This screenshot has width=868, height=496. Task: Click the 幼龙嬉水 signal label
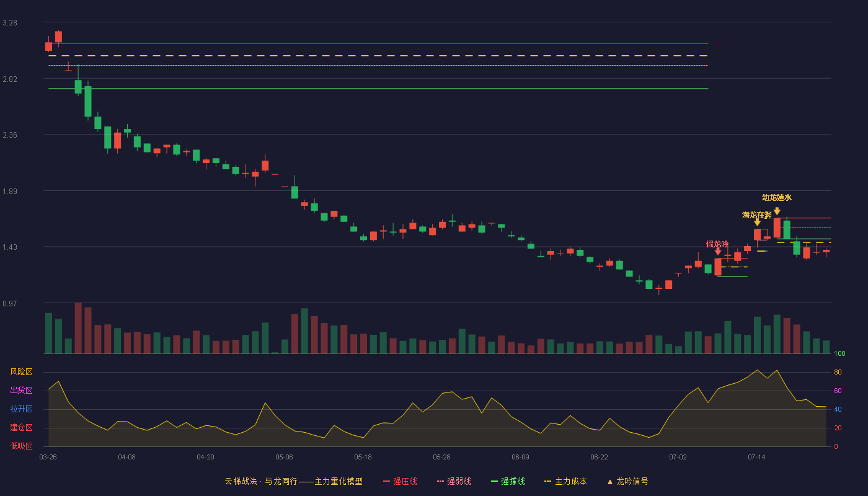click(777, 198)
